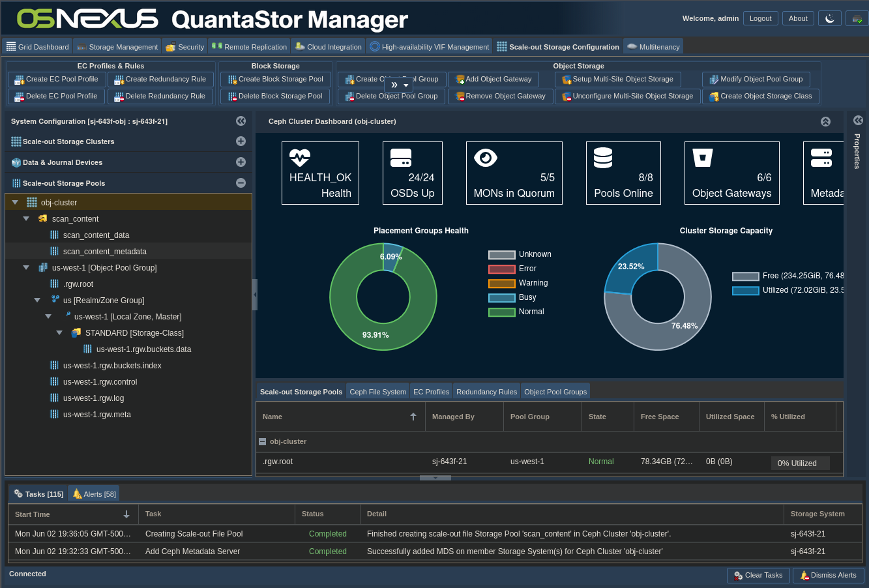Click the OSDs Up drive icon
Viewport: 869px width, 588px height.
pyautogui.click(x=401, y=157)
